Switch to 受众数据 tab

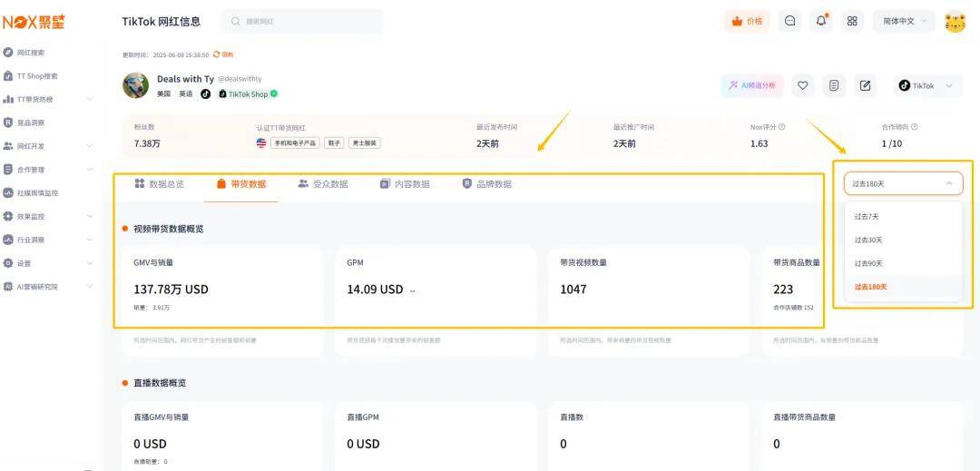323,184
